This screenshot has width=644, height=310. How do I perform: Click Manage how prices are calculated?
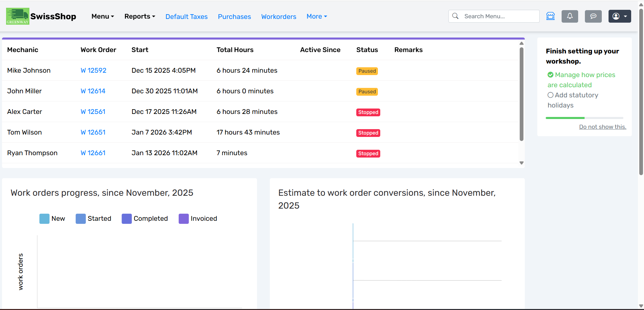(582, 80)
